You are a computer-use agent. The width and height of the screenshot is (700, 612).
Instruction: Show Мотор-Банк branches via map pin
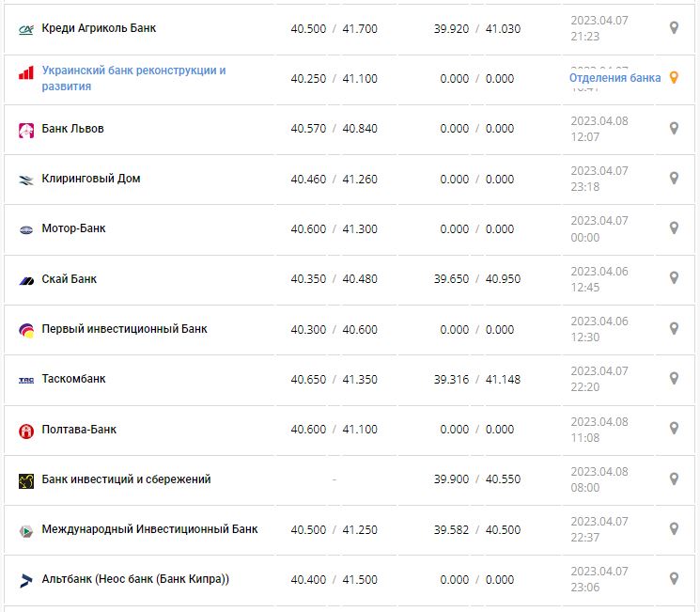[x=674, y=228]
